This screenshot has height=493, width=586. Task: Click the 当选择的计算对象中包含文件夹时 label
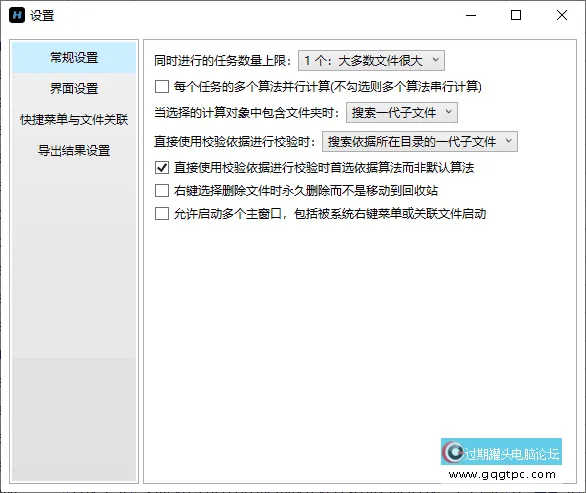tap(247, 113)
